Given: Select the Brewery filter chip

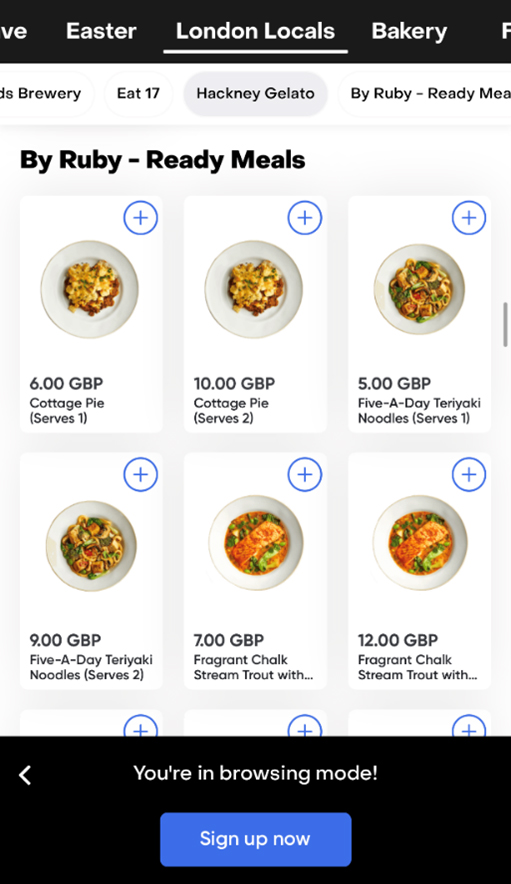Looking at the screenshot, I should coord(45,94).
